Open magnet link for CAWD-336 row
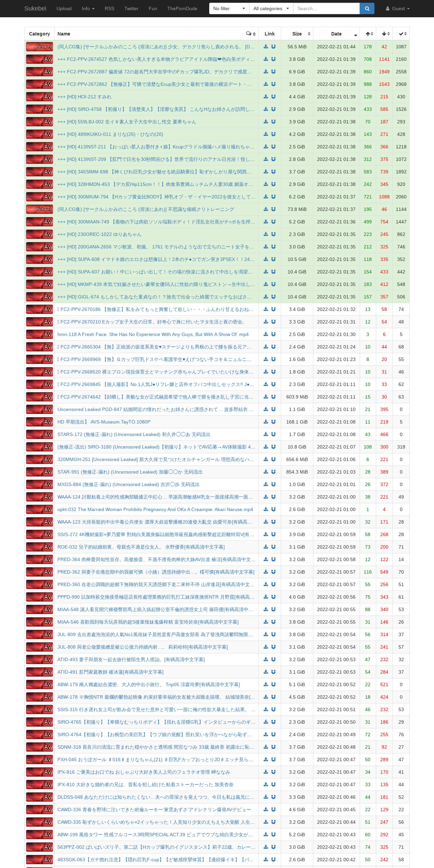The height and width of the screenshot is (868, 434). [273, 810]
